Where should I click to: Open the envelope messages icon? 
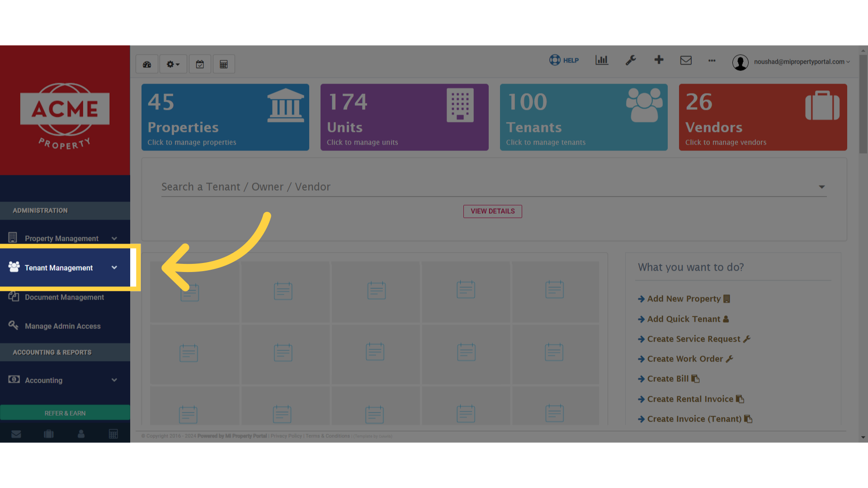(686, 60)
